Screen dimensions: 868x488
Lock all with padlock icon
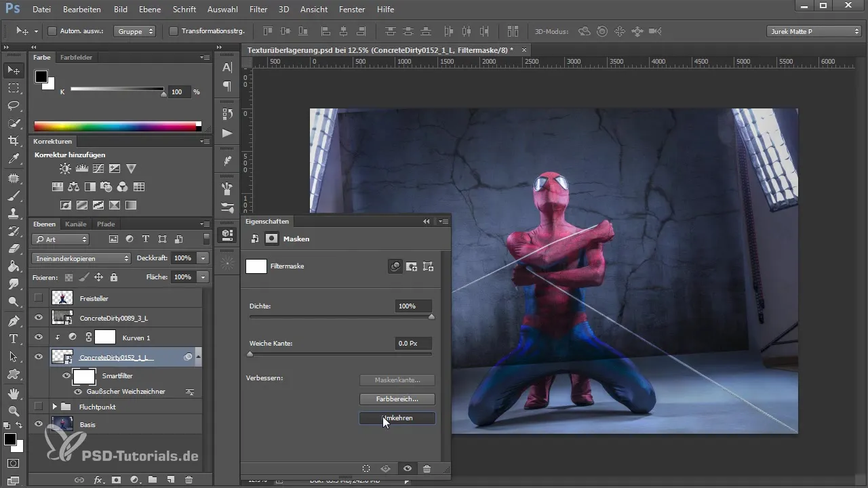(113, 277)
